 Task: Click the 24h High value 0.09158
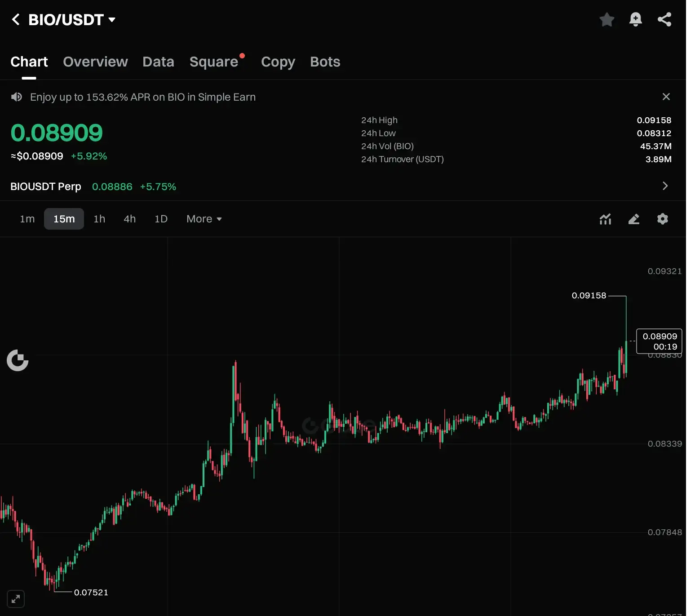point(654,120)
